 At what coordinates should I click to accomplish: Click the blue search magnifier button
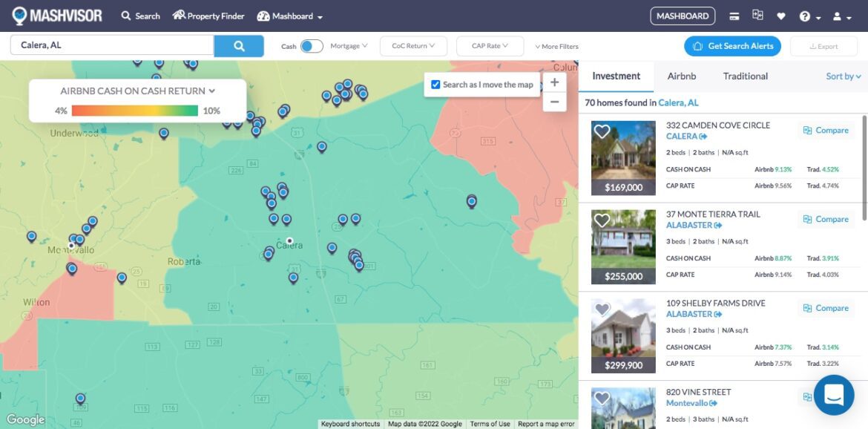(x=239, y=46)
